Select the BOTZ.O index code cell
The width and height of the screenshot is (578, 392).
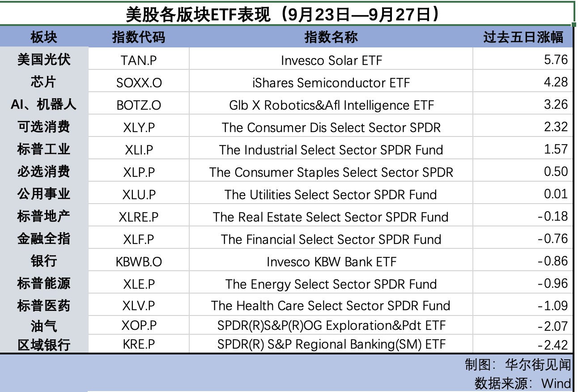(139, 105)
